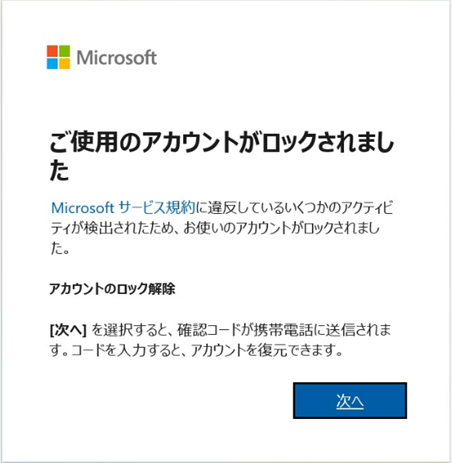The width and height of the screenshot is (452, 463).
Task: Click the text に違反しているいくつかのアクティビ
Action: pos(294,208)
